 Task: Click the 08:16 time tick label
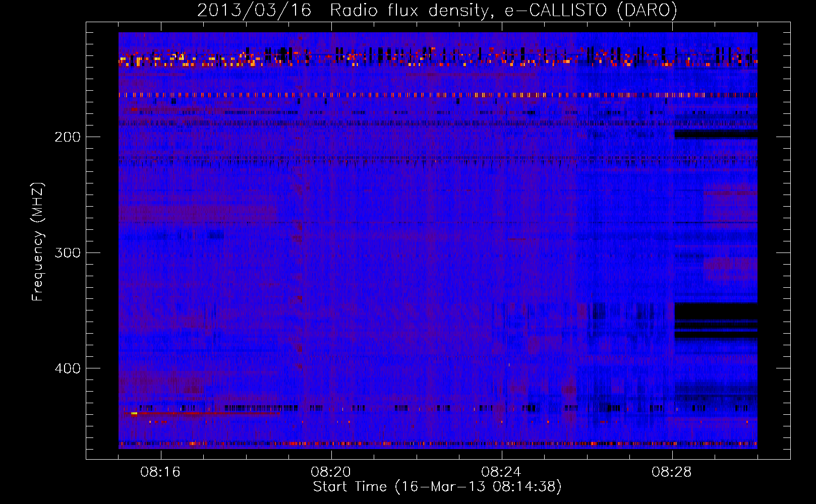coord(160,472)
